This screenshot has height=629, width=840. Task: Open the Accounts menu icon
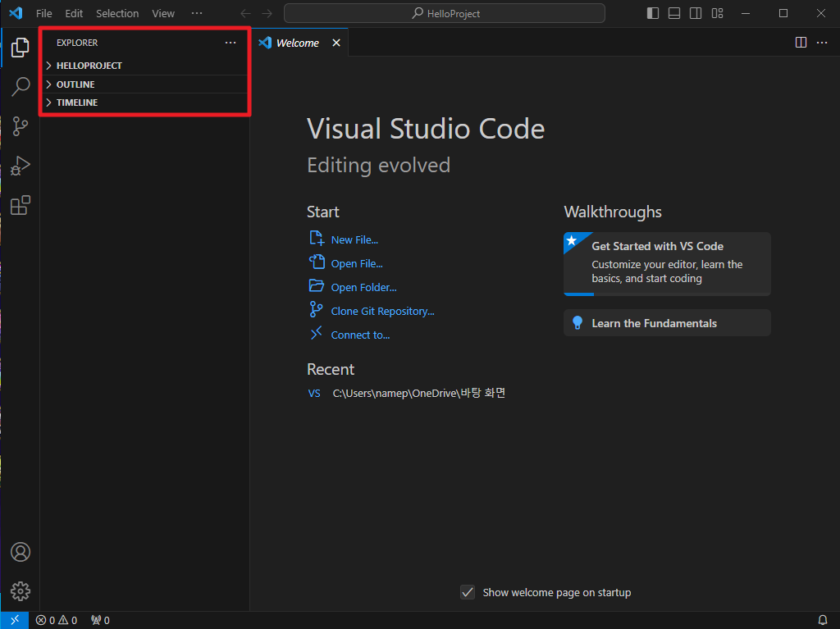coord(21,552)
